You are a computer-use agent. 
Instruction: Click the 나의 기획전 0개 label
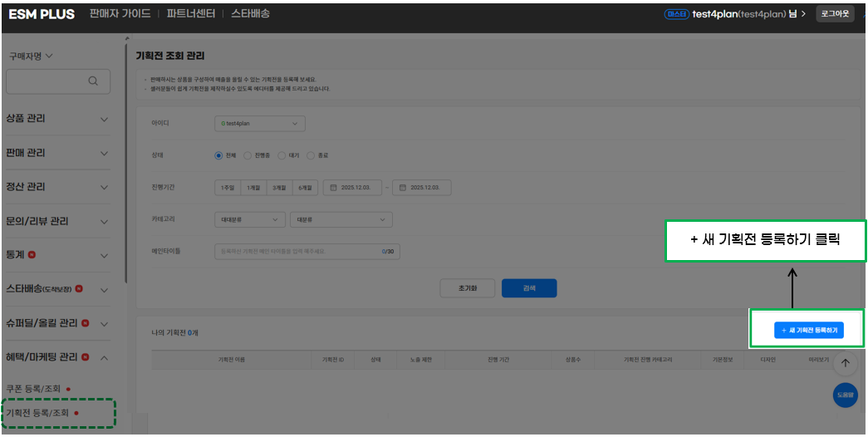click(x=174, y=332)
